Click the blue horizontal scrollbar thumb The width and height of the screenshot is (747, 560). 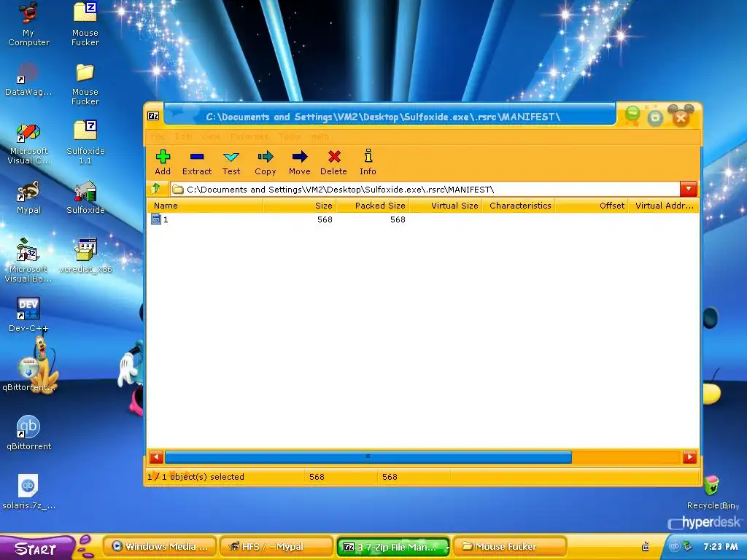tap(368, 457)
